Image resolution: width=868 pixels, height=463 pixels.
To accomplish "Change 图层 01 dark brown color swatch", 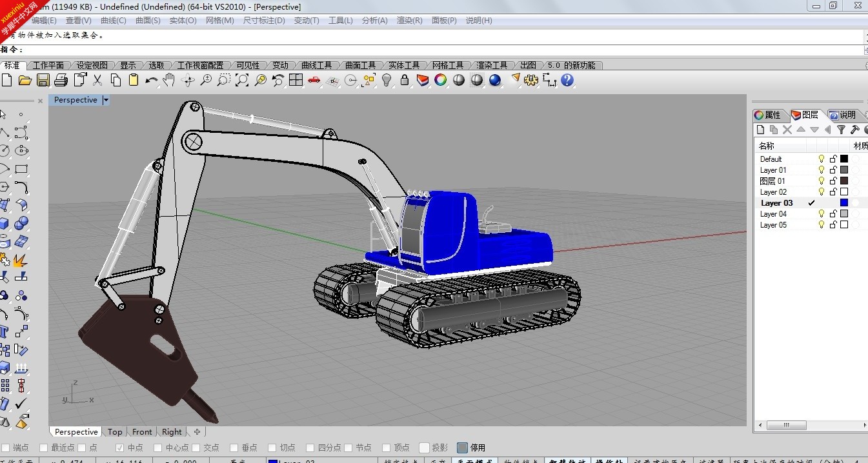I will click(844, 181).
